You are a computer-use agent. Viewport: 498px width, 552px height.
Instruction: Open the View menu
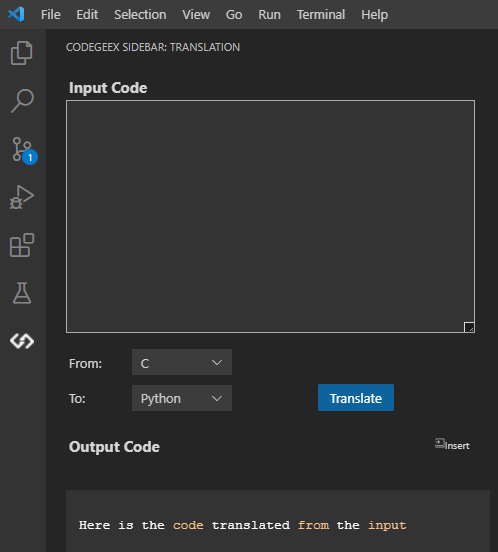[x=196, y=15]
